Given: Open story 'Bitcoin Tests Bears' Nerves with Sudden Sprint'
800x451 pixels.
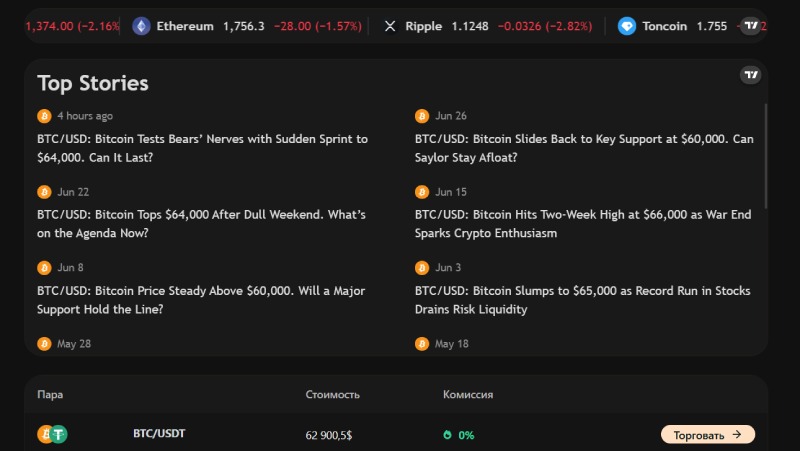Looking at the screenshot, I should click(203, 148).
